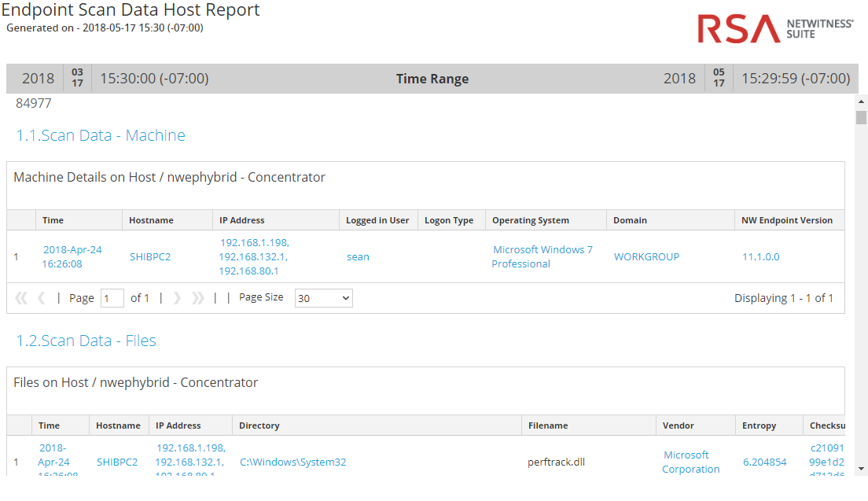Sort by Logon Type column header
Image resolution: width=868 pixels, height=501 pixels.
coord(448,220)
